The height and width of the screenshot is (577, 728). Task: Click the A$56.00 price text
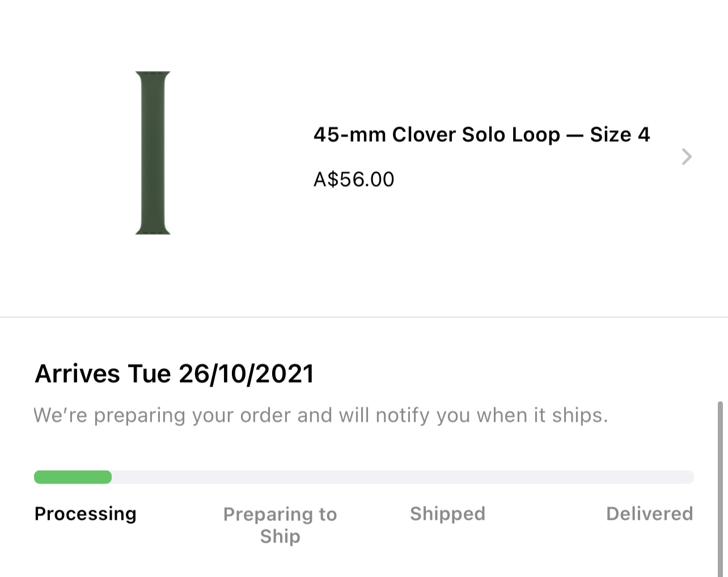354,180
